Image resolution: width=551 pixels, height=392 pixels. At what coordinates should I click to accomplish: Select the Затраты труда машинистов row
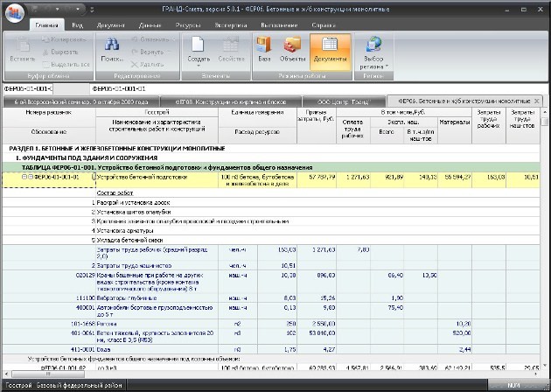coord(271,265)
